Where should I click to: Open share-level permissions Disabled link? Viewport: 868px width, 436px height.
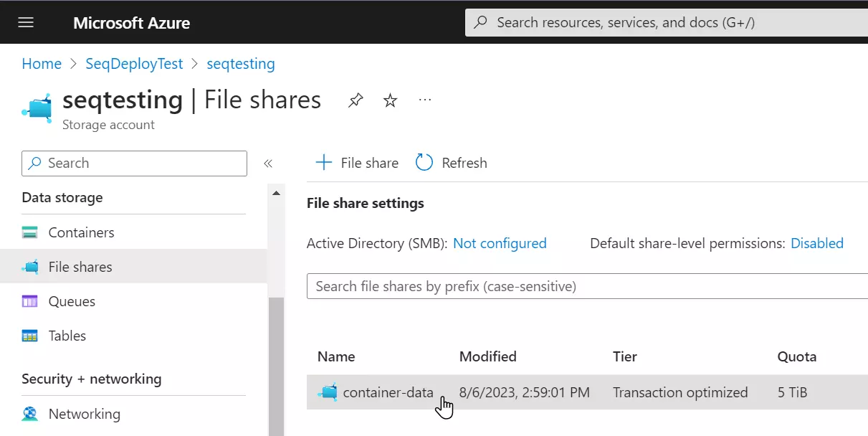[817, 243]
